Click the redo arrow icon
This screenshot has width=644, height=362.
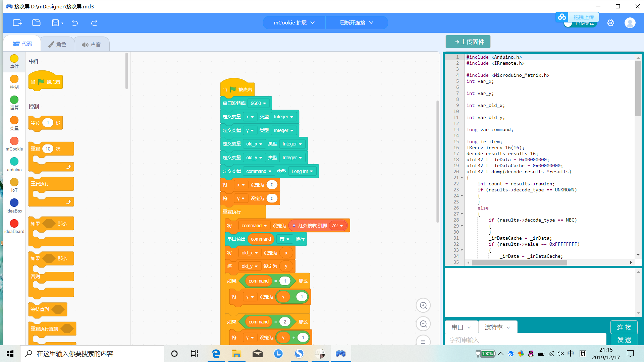(94, 23)
